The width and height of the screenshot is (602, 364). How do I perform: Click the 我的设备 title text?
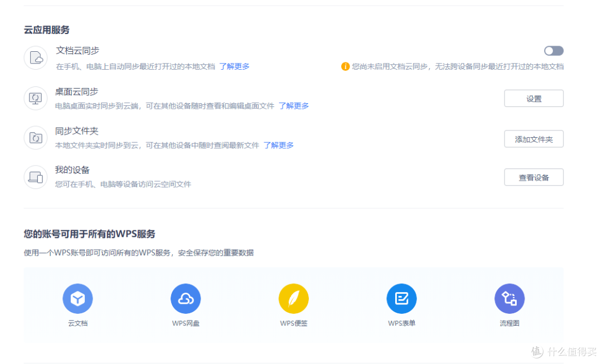(x=72, y=170)
